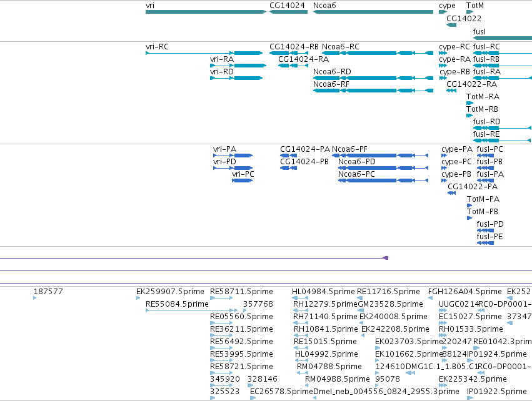Select EST RE58711.5prime
Viewport: 532px width, 401px height.
coord(221,298)
